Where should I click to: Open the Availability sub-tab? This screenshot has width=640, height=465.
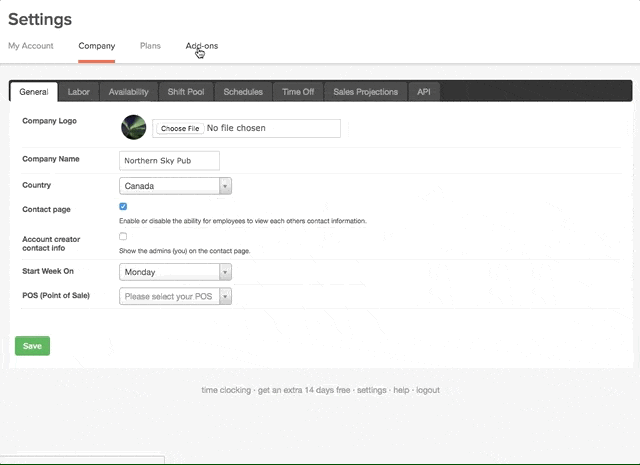coord(129,92)
